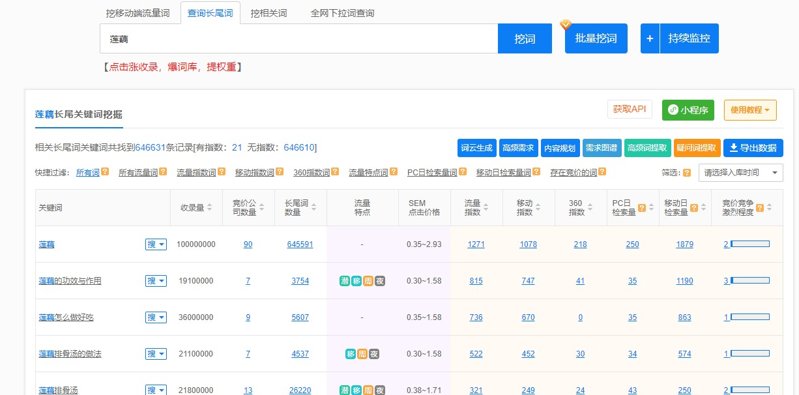Switch to 挖移动端流量词 tab
The height and width of the screenshot is (395, 799).
138,13
